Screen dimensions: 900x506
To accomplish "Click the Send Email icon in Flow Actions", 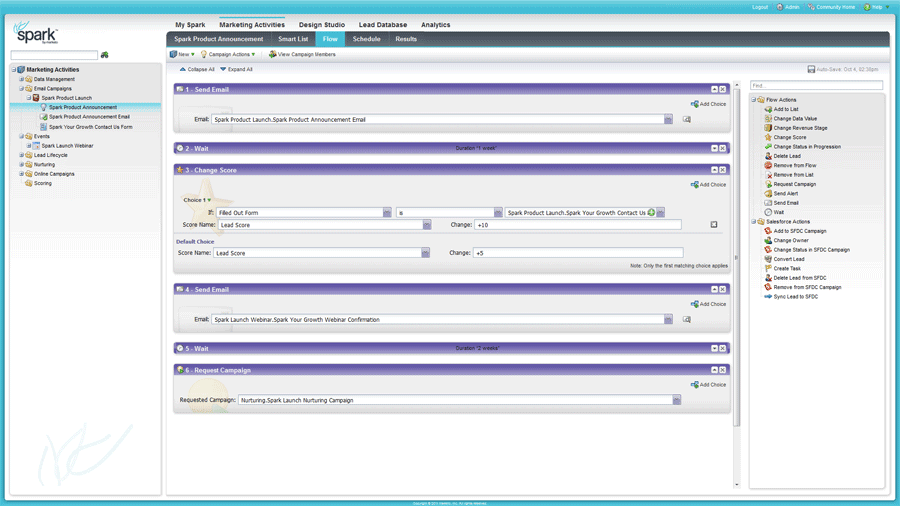I will coord(768,203).
